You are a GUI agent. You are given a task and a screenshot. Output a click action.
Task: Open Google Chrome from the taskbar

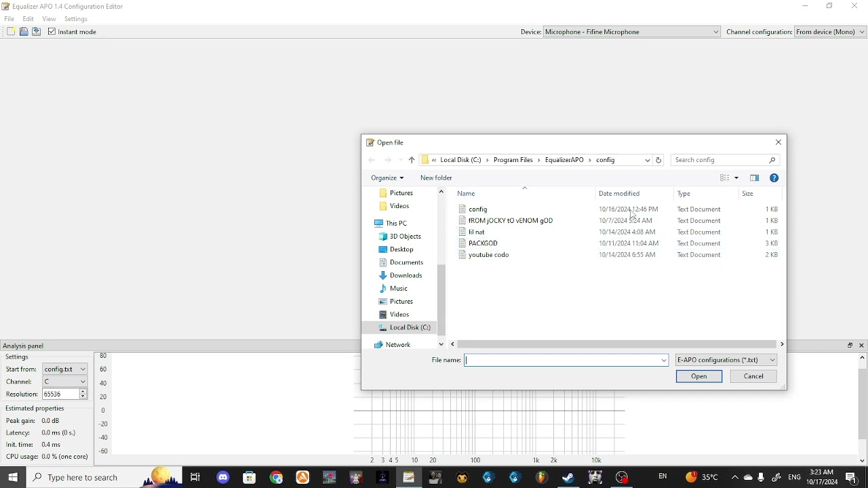277,479
